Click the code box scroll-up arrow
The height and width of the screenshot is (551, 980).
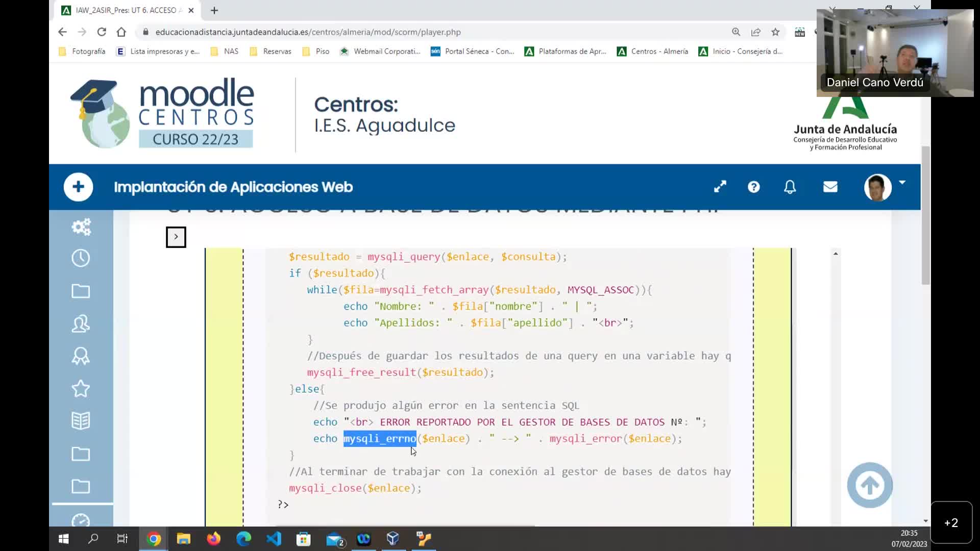[x=836, y=254]
